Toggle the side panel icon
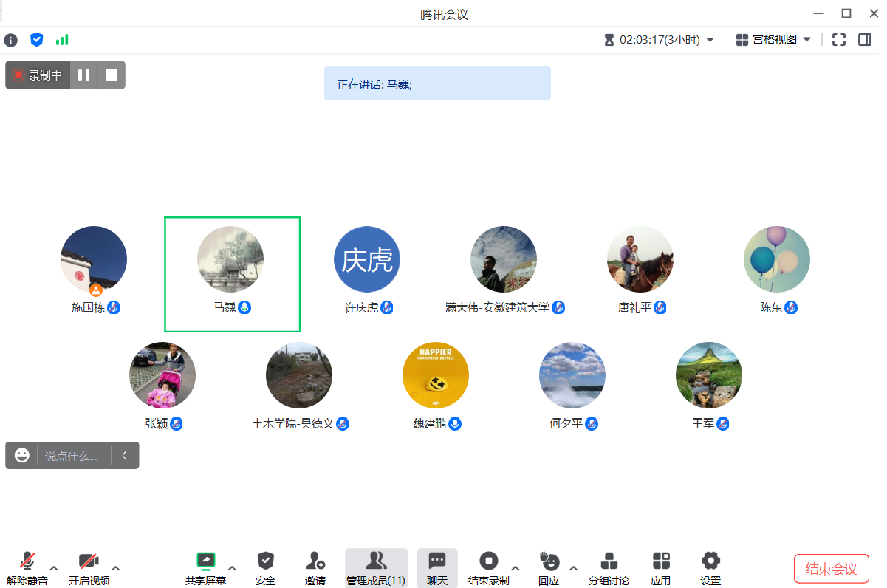Image resolution: width=887 pixels, height=588 pixels. [865, 40]
